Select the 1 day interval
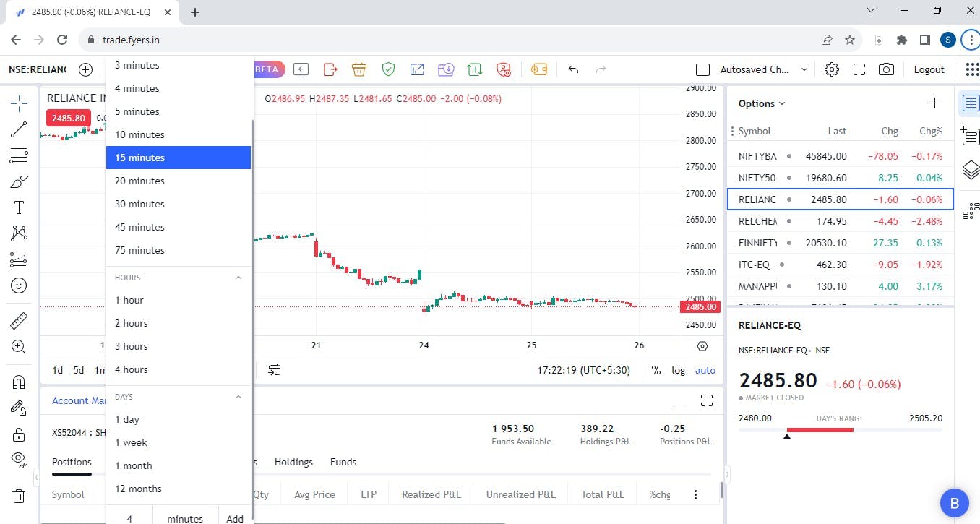The height and width of the screenshot is (524, 980). 179,419
